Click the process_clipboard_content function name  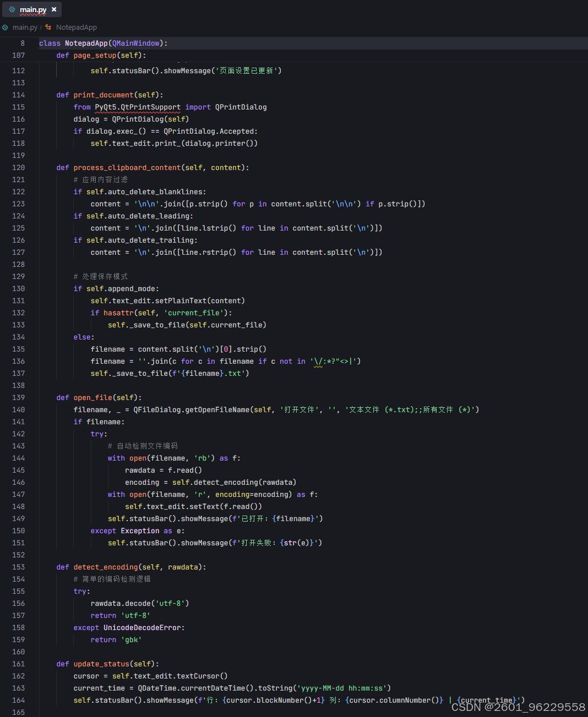pyautogui.click(x=127, y=167)
